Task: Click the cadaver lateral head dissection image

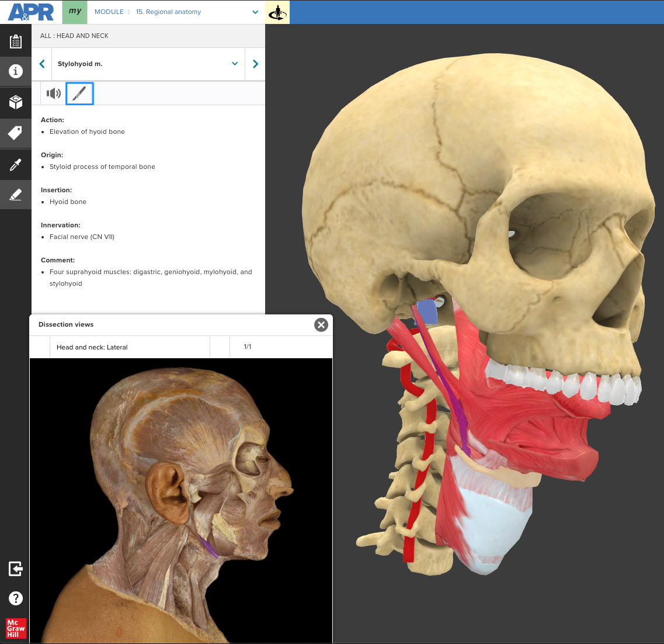Action: (x=181, y=500)
